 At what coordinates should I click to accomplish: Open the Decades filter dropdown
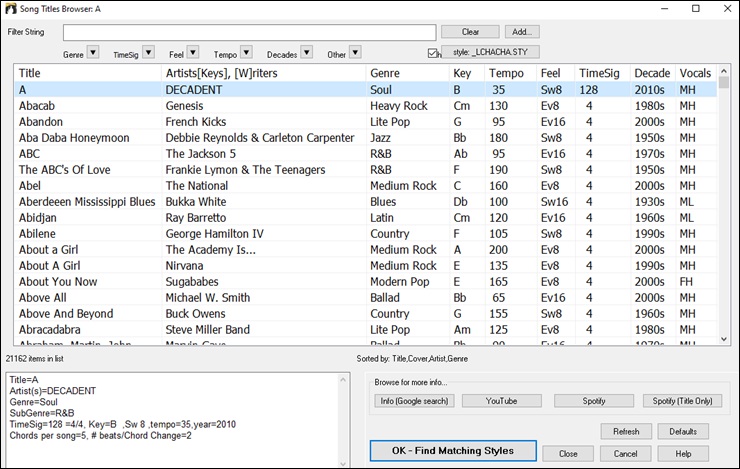[307, 52]
